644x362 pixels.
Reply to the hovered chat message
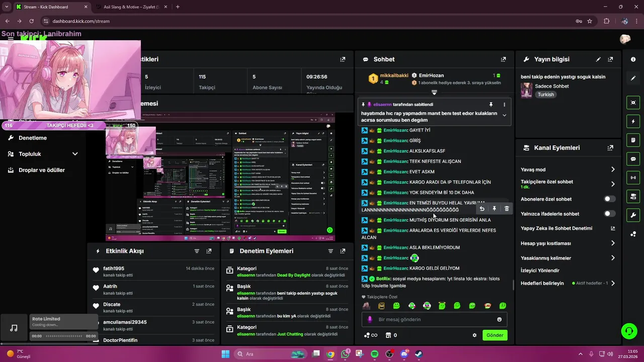[x=482, y=209]
